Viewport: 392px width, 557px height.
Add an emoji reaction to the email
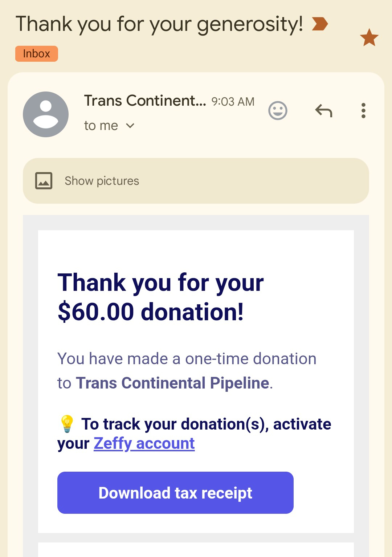point(278,110)
